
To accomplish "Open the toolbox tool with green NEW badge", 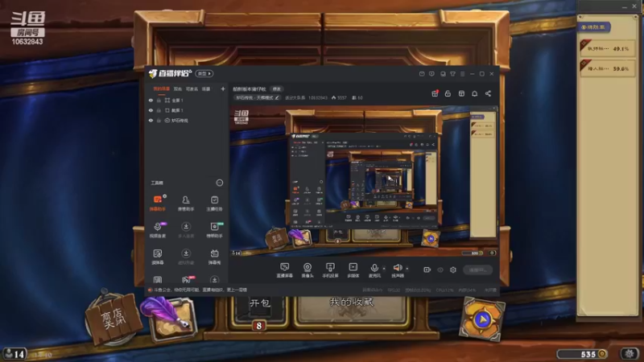I will click(214, 230).
